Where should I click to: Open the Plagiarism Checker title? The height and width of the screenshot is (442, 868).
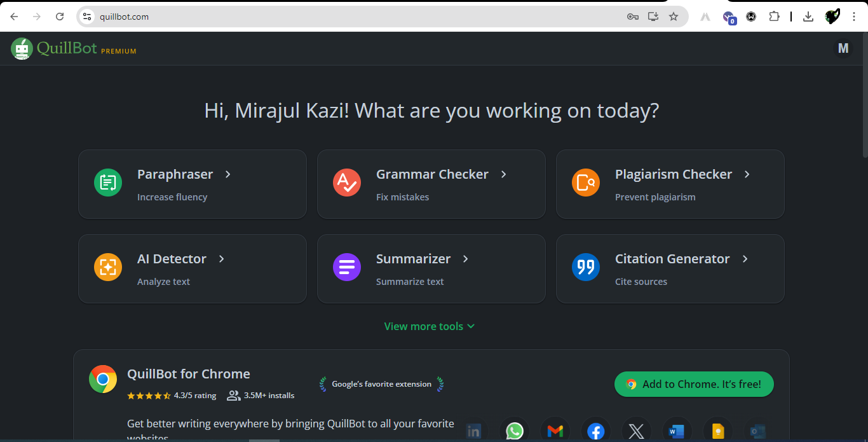[674, 174]
